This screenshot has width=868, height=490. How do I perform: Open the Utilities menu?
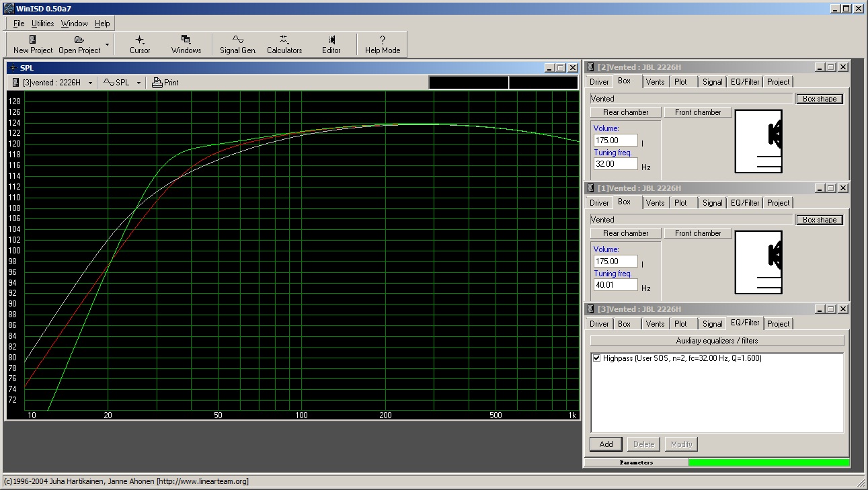(x=42, y=24)
